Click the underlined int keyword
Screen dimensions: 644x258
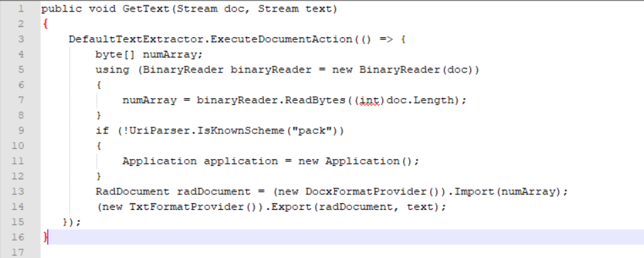point(369,100)
